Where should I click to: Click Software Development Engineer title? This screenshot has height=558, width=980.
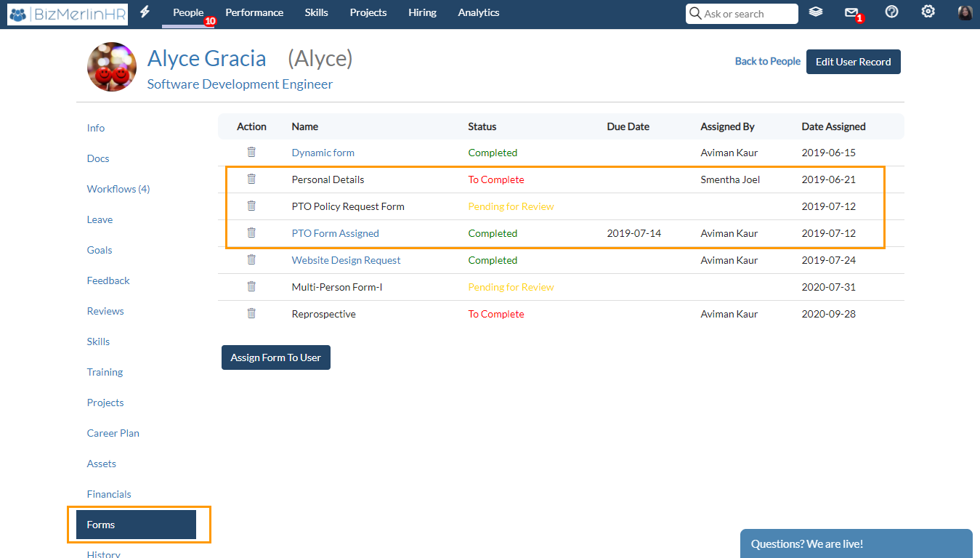click(x=240, y=84)
